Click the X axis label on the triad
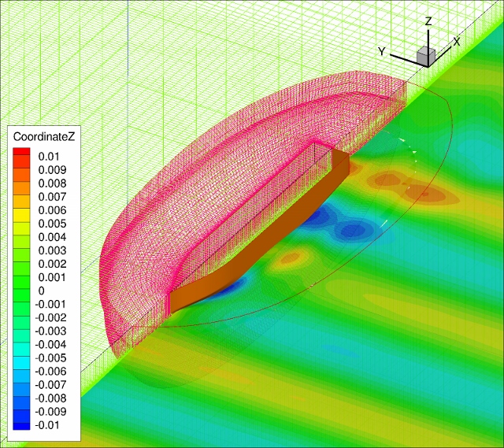Image resolution: width=504 pixels, height=448 pixels. click(x=457, y=40)
